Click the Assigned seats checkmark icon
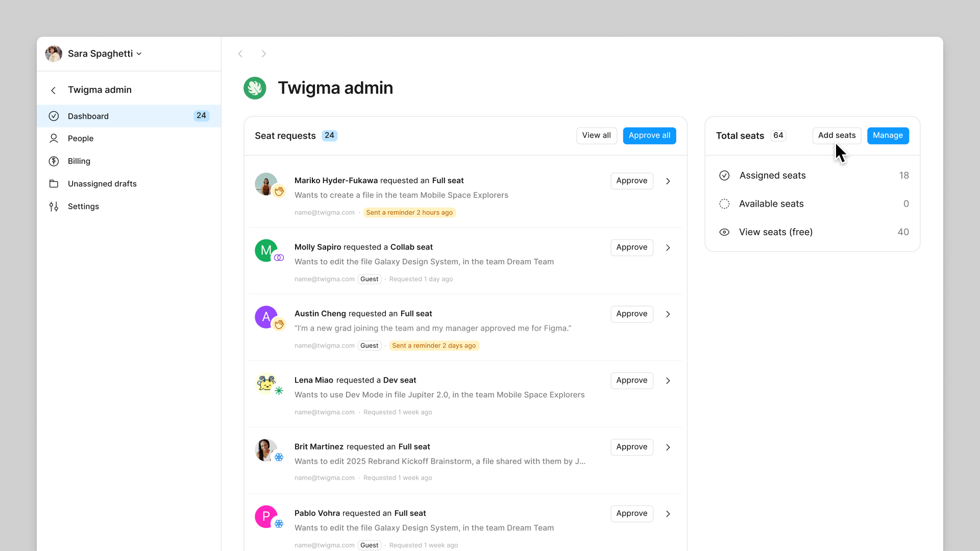Viewport: 980px width, 551px height. pos(724,176)
